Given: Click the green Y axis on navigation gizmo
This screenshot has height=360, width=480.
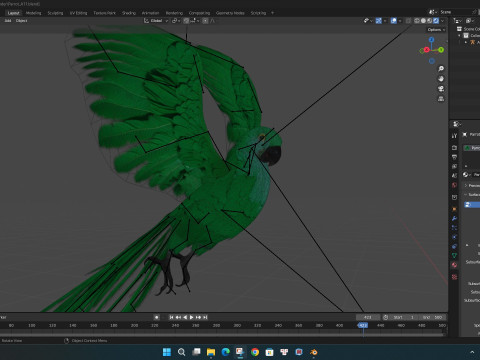Looking at the screenshot, I should (x=441, y=50).
